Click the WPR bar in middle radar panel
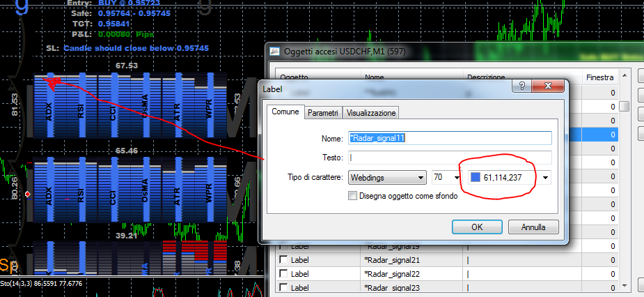The image size is (644, 297). click(x=210, y=190)
